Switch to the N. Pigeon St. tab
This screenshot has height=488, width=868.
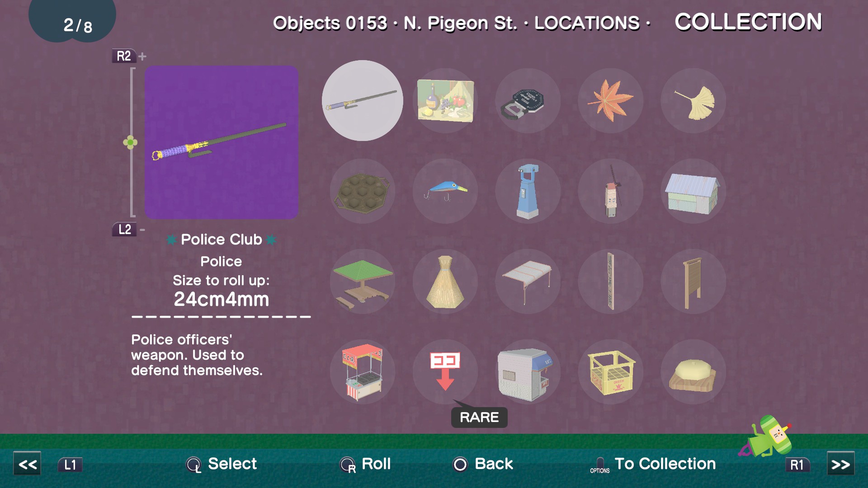point(460,23)
